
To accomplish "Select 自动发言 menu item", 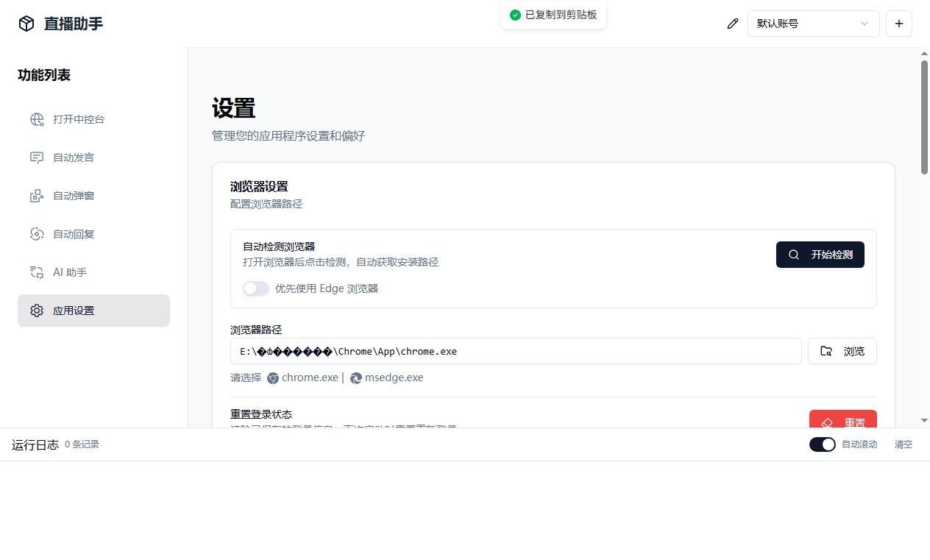I will pyautogui.click(x=93, y=157).
